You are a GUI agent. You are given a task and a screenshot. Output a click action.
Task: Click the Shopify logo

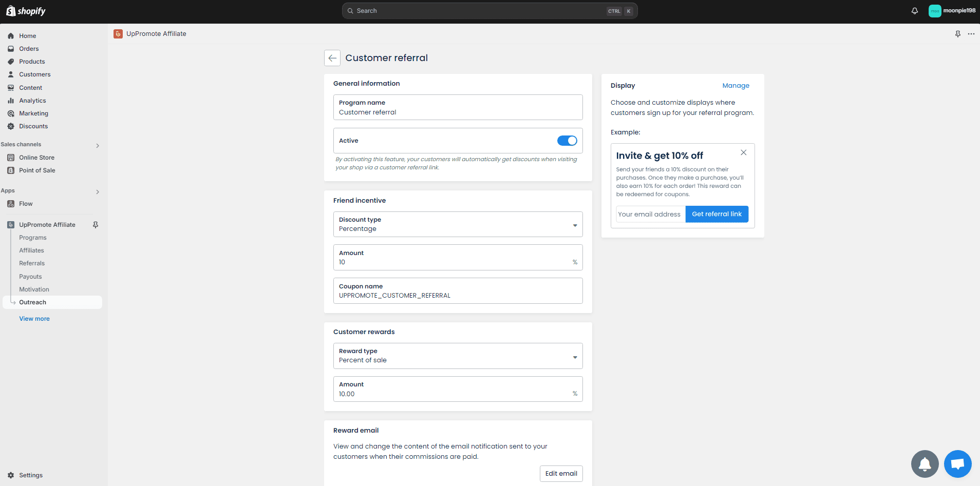(26, 11)
